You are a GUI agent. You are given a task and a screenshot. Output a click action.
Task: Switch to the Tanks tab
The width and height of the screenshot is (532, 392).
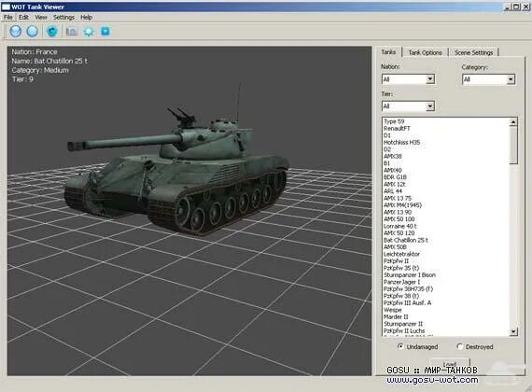(388, 52)
